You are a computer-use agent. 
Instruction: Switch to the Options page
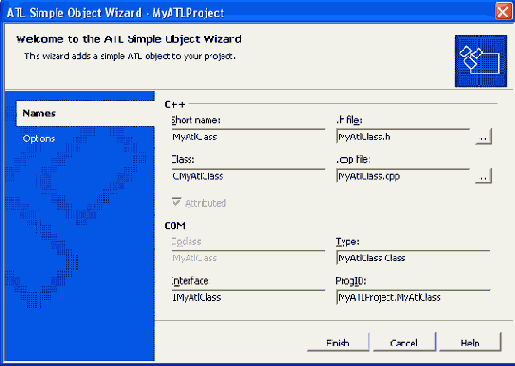click(x=39, y=139)
